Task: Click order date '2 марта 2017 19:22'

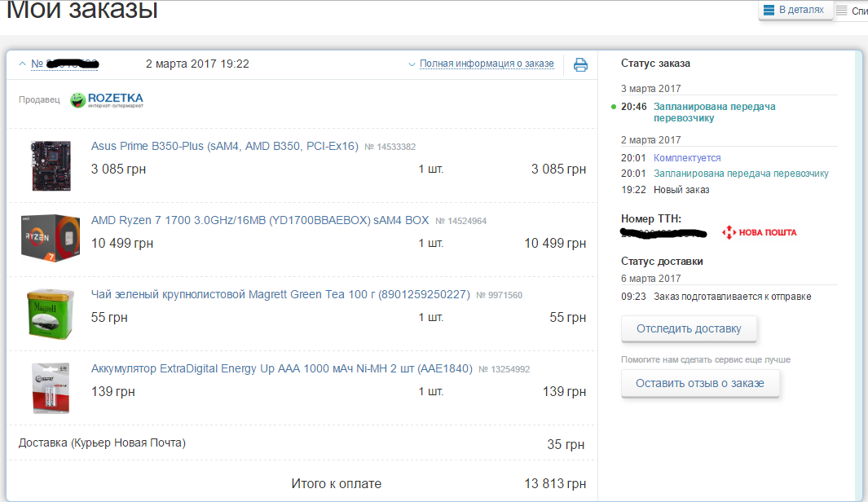Action: pos(197,64)
